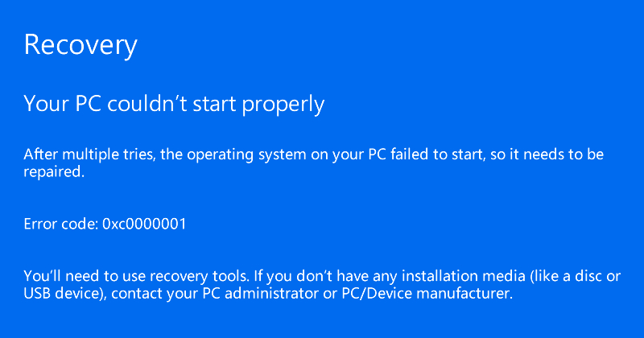Click the "recovery tools" phrase
The image size is (644, 338).
[199, 277]
